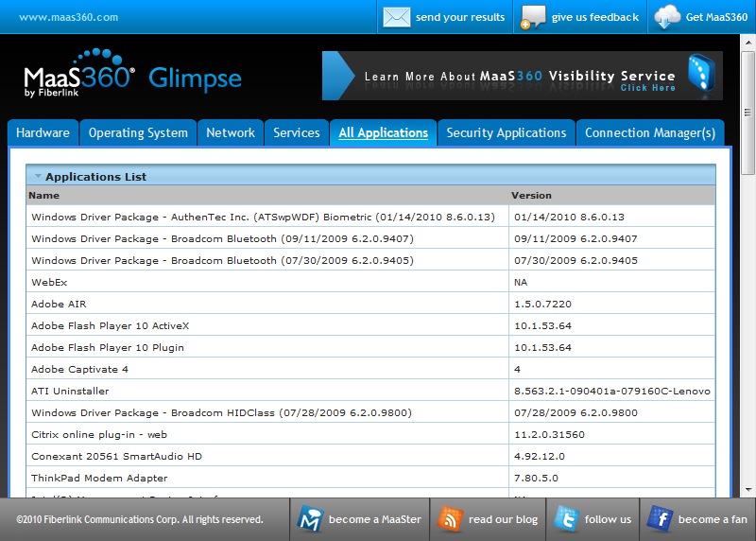756x541 pixels.
Task: Click the Glimpse title text
Action: tap(195, 79)
